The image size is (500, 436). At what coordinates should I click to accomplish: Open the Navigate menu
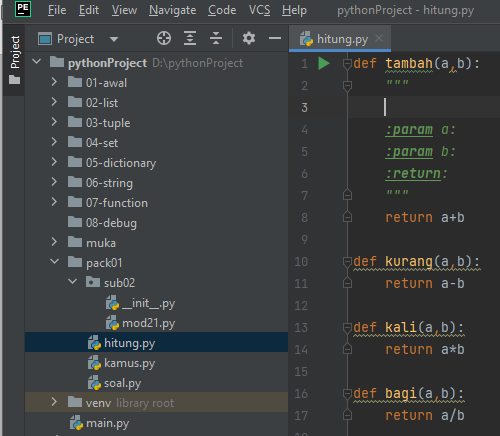tap(172, 10)
